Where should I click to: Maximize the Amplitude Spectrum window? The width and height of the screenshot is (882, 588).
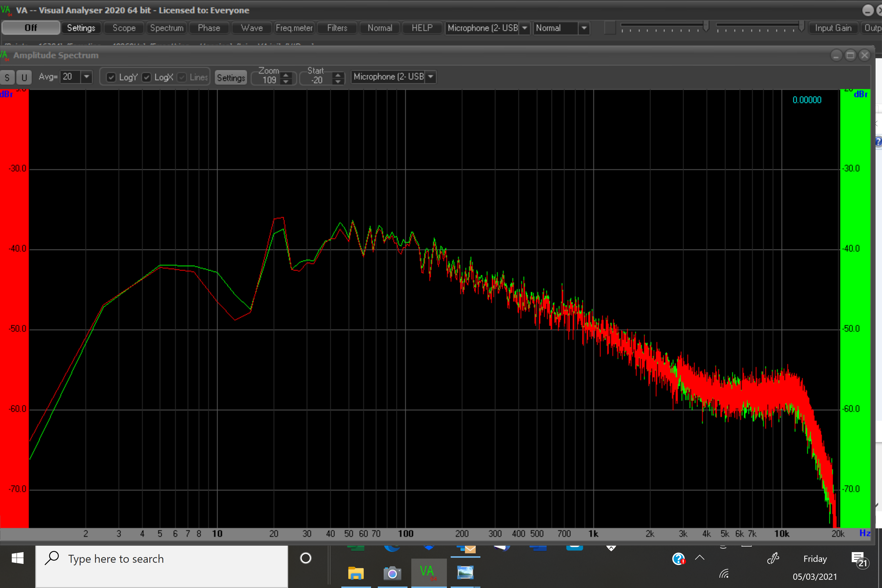tap(850, 56)
